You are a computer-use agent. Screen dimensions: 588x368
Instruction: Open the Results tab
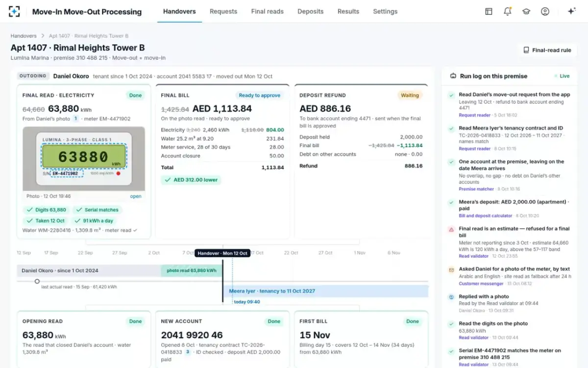348,11
